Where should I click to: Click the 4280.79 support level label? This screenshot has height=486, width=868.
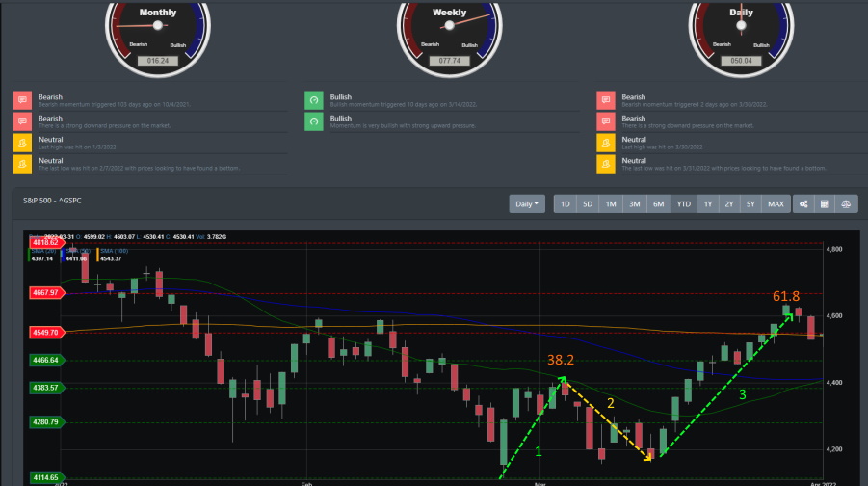click(45, 422)
